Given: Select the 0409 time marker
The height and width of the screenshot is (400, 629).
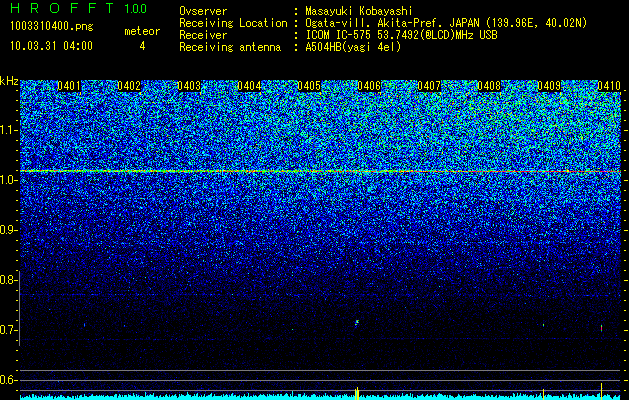Looking at the screenshot, I should 549,86.
